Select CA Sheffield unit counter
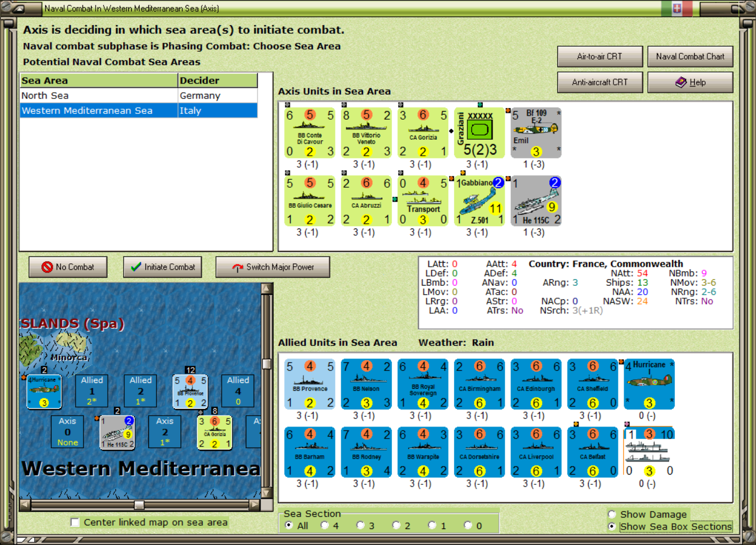Viewport: 756px width, 545px height. 593,384
